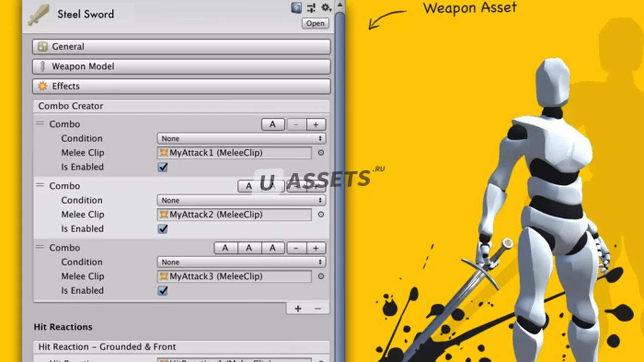Uncheck Is Enabled for MyAttack1 combo
This screenshot has height=362, width=644.
tap(163, 167)
